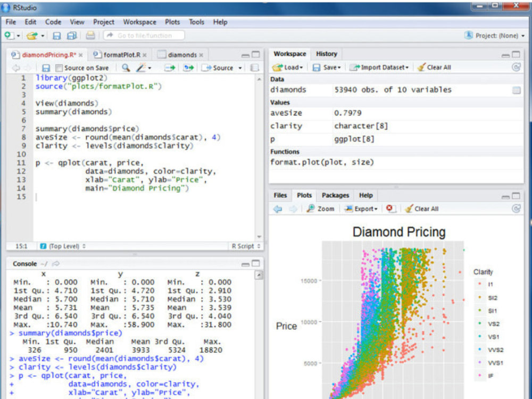Select the clarity character[8] row
This screenshot has width=532, height=399.
pos(396,126)
